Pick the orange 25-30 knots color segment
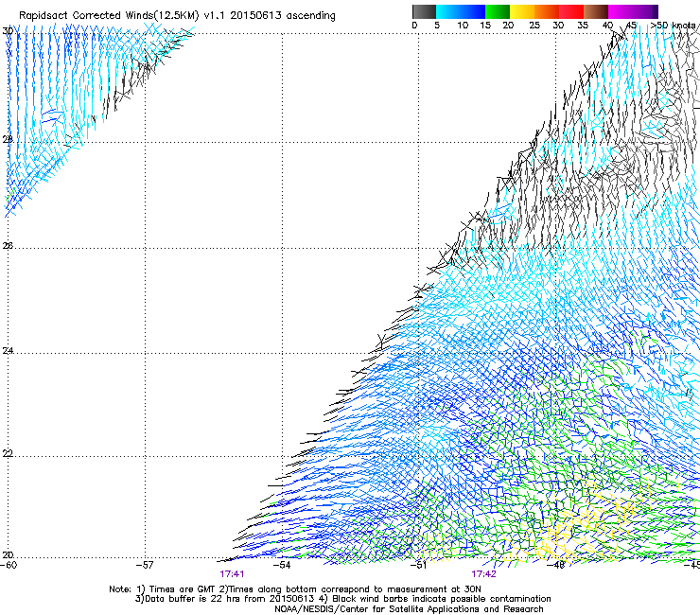Screen dimensions: 700x615 [x=547, y=11]
